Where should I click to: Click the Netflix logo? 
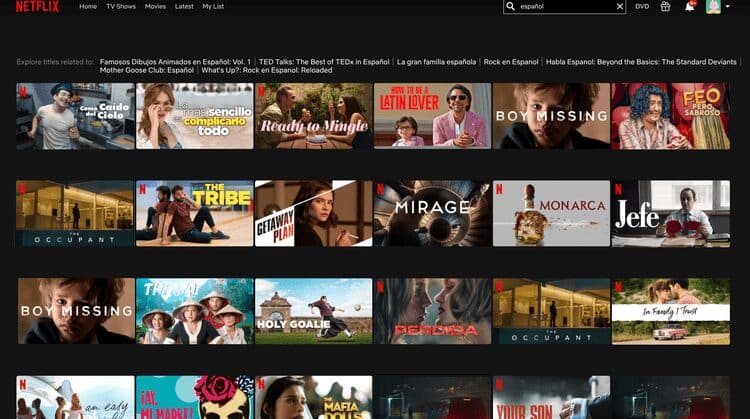coord(37,7)
